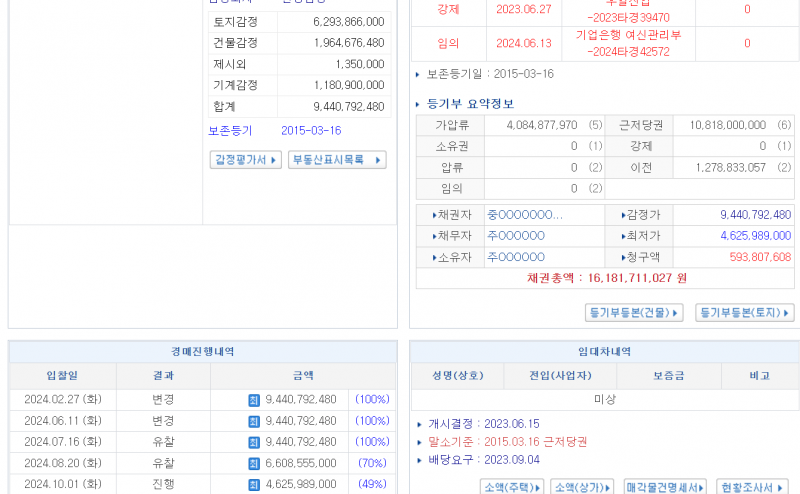This screenshot has height=494, width=800.
Task: View the 등기부등본(토지) land registry
Action: click(745, 313)
